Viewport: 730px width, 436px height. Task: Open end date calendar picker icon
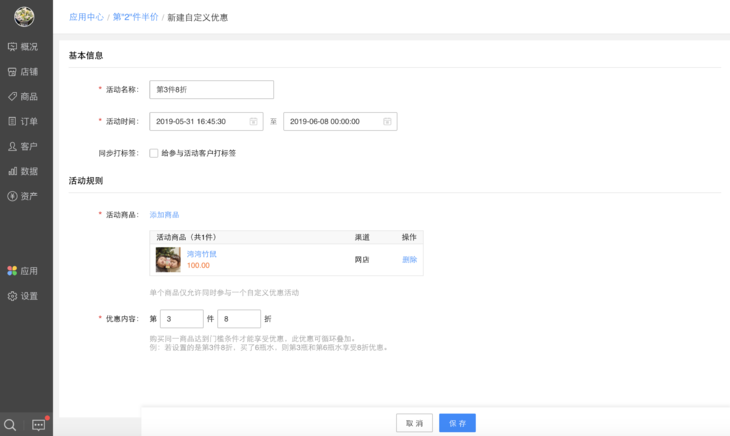click(386, 122)
